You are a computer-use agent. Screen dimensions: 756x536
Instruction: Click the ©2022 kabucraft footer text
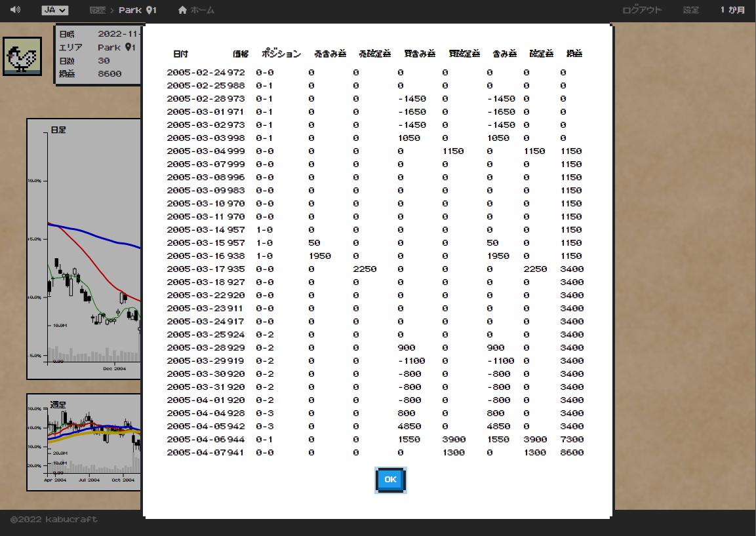[x=54, y=520]
